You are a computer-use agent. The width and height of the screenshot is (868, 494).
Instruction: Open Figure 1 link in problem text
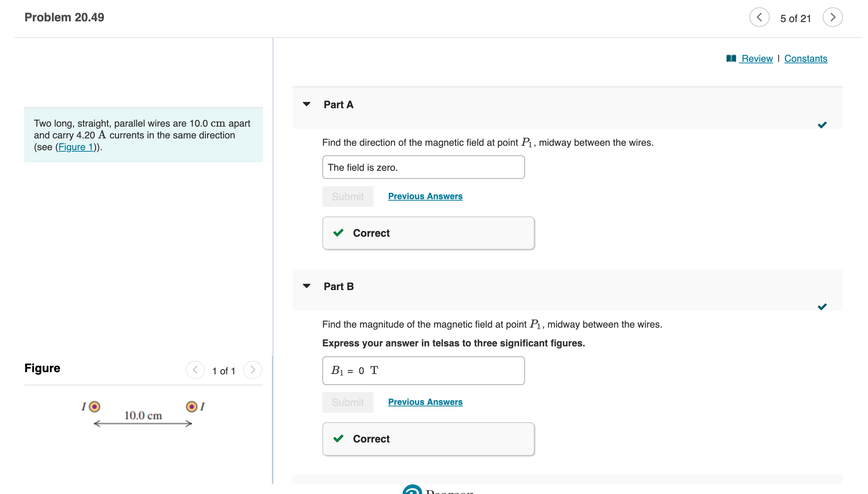pos(76,147)
